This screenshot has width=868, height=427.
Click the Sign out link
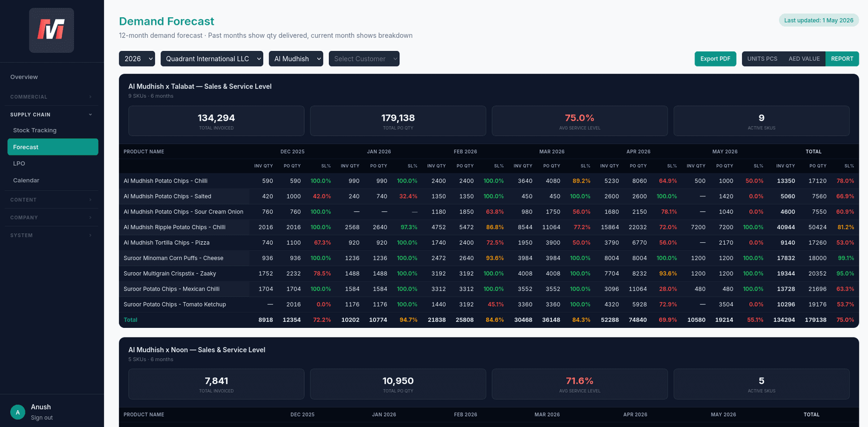click(x=42, y=418)
